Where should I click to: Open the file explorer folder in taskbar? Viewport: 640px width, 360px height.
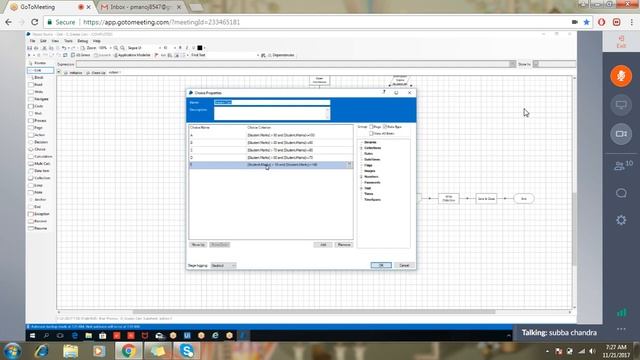(x=71, y=351)
